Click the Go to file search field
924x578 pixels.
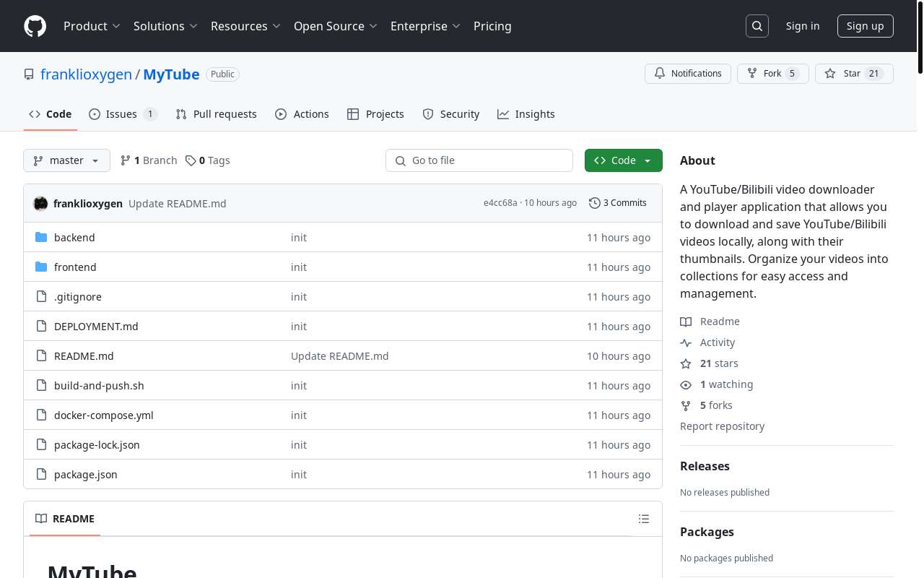tap(479, 160)
